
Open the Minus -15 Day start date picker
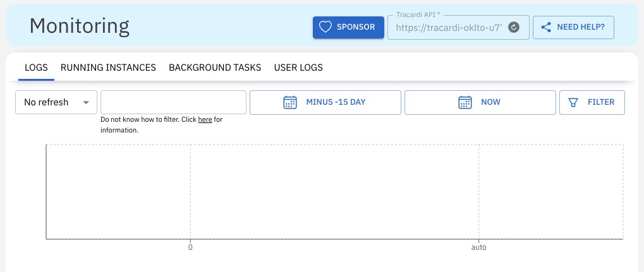click(335, 102)
